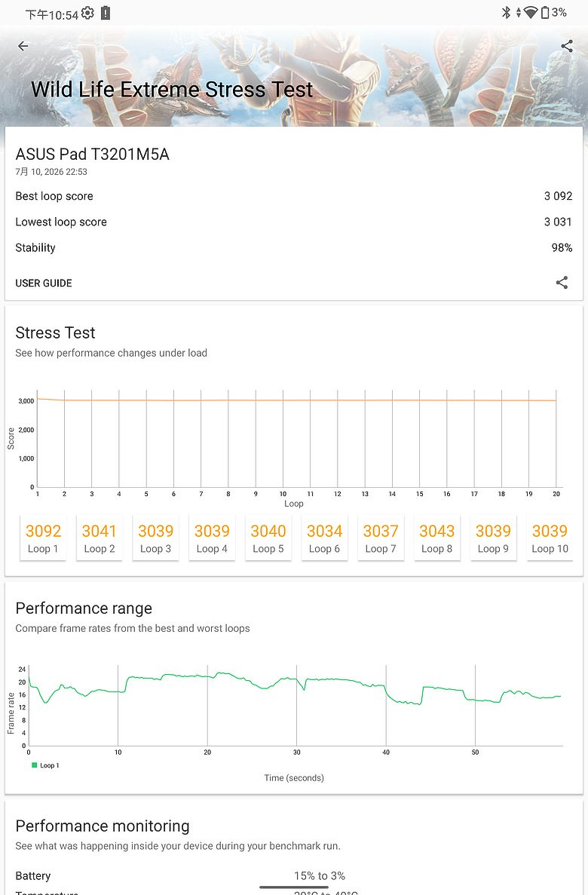Open the settings gear in the status bar
Image resolution: width=588 pixels, height=895 pixels.
(x=87, y=13)
